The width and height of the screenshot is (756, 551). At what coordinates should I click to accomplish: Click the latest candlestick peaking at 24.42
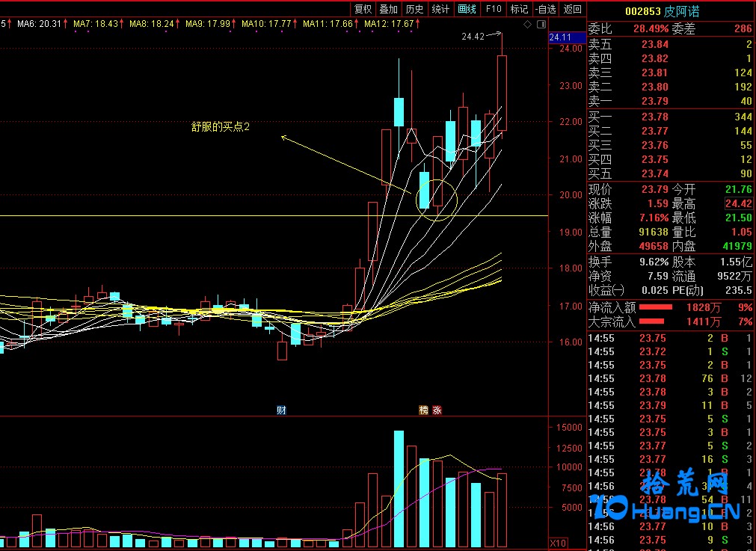pos(502,92)
